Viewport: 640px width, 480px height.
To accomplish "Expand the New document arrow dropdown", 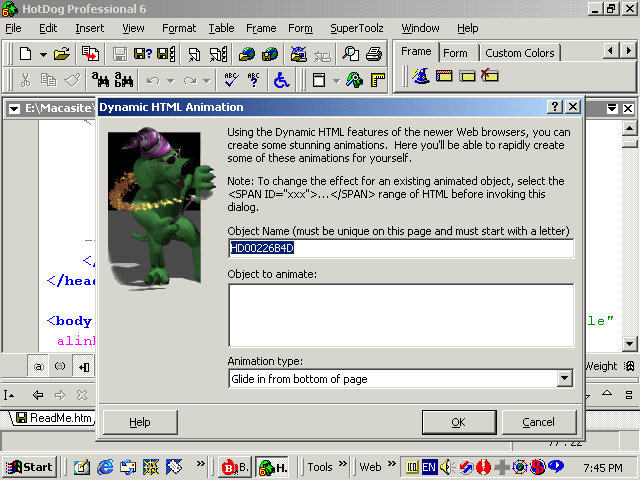I will click(x=43, y=53).
